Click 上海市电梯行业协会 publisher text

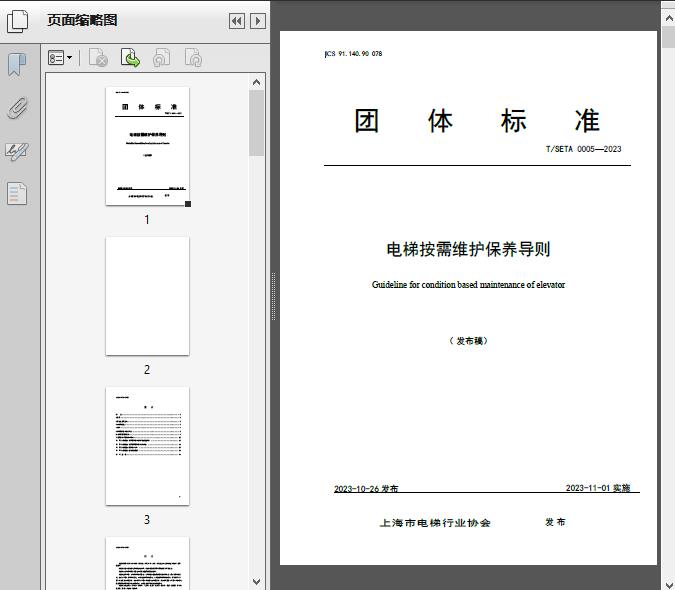(435, 523)
